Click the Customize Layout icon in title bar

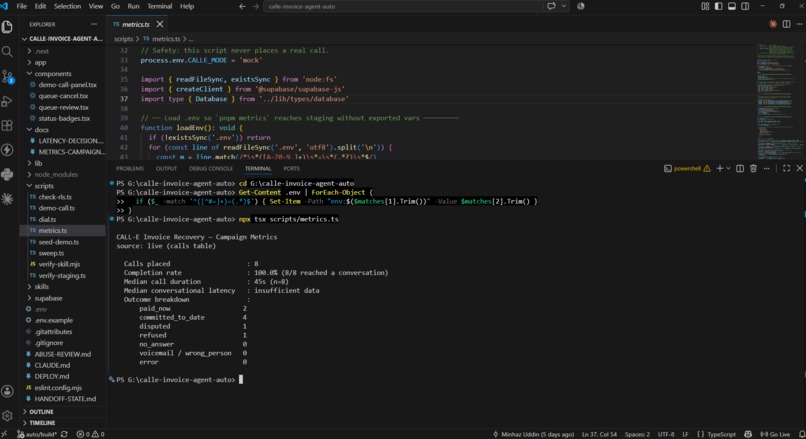click(x=705, y=6)
